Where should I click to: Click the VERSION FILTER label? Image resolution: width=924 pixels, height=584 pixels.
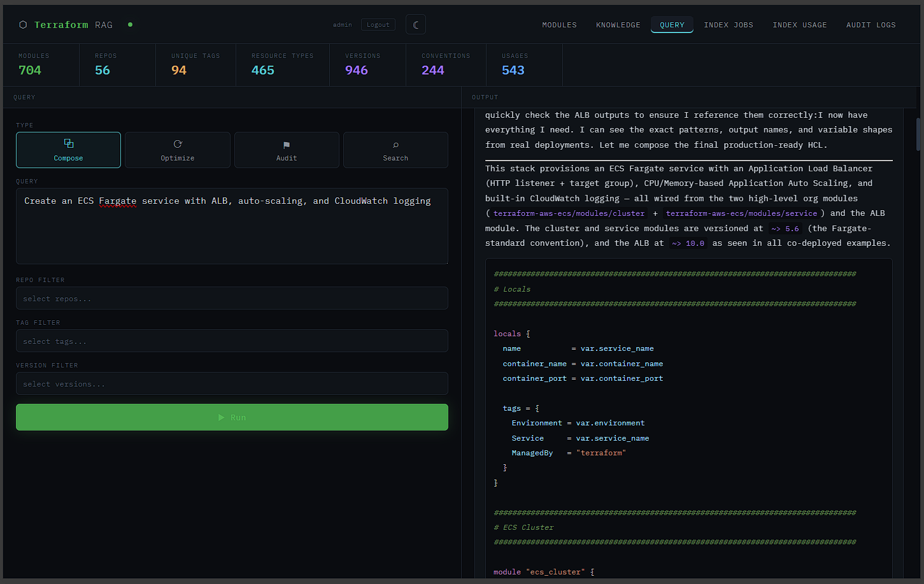(x=47, y=366)
